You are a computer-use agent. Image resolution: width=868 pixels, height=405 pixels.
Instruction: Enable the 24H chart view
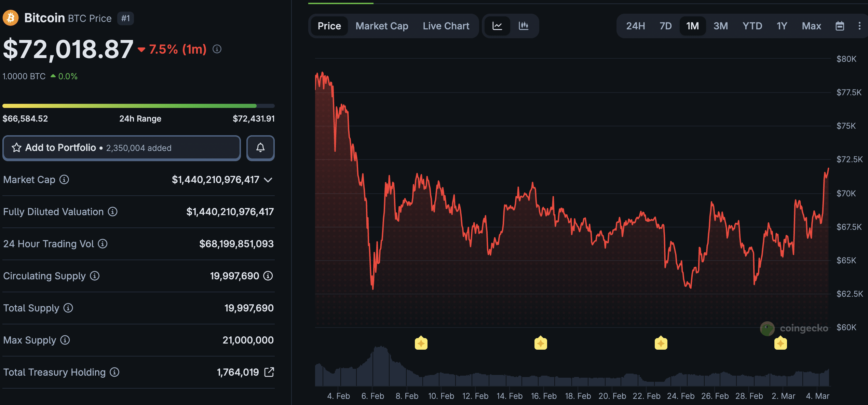coord(635,26)
